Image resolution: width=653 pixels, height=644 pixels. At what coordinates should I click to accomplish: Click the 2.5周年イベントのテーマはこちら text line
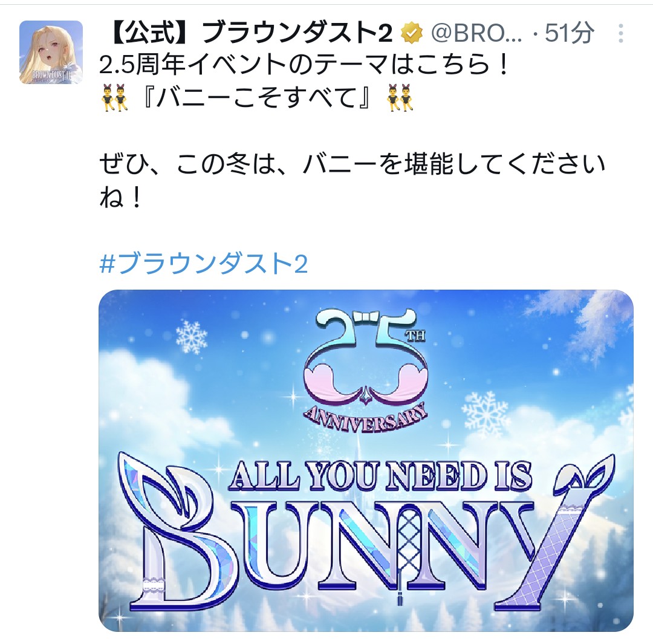point(305,65)
